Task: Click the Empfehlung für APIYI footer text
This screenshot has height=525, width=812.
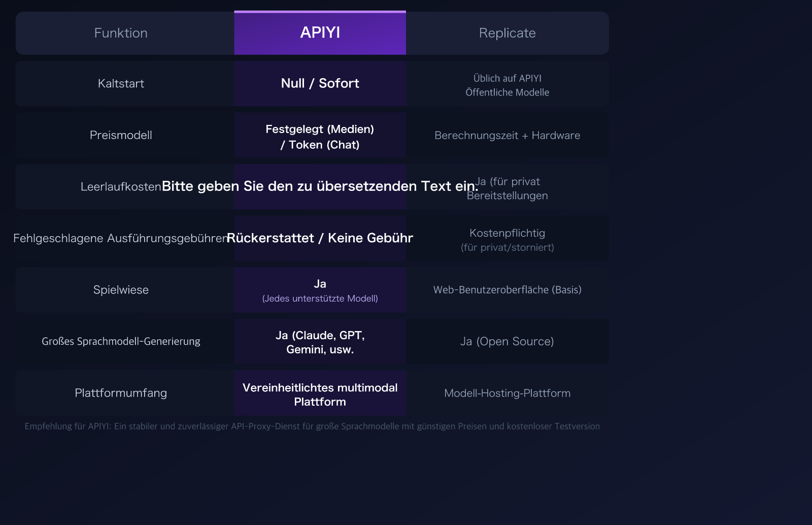Action: click(312, 426)
